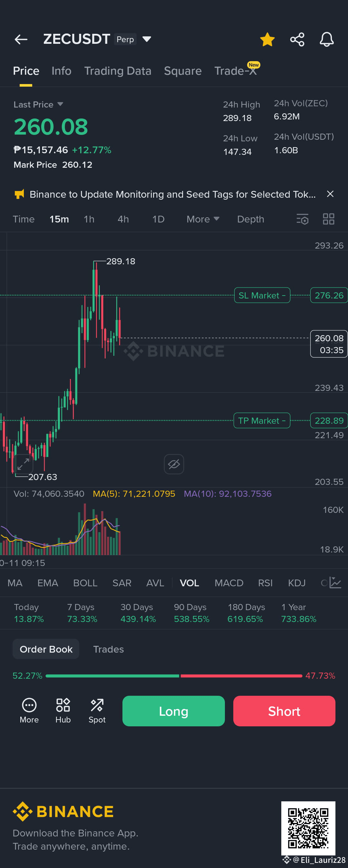Open chart settings icon
The image size is (348, 868).
303,219
